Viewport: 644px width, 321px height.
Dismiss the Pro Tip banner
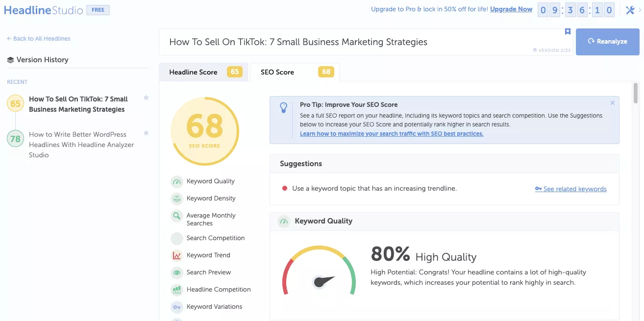[x=613, y=103]
